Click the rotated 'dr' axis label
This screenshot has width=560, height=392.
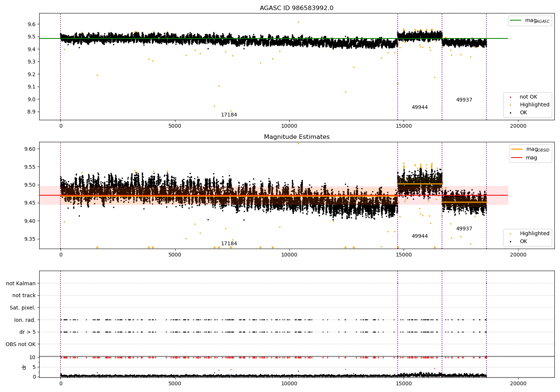pyautogui.click(x=24, y=367)
